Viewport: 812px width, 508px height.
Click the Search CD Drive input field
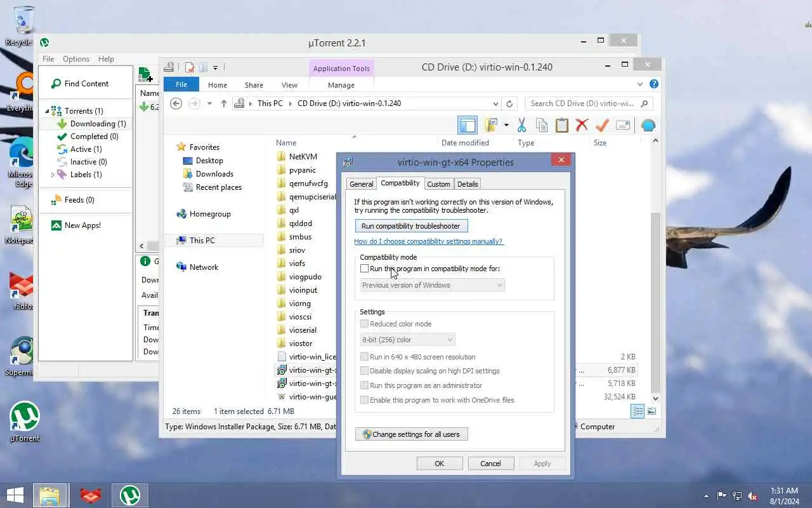coord(589,104)
